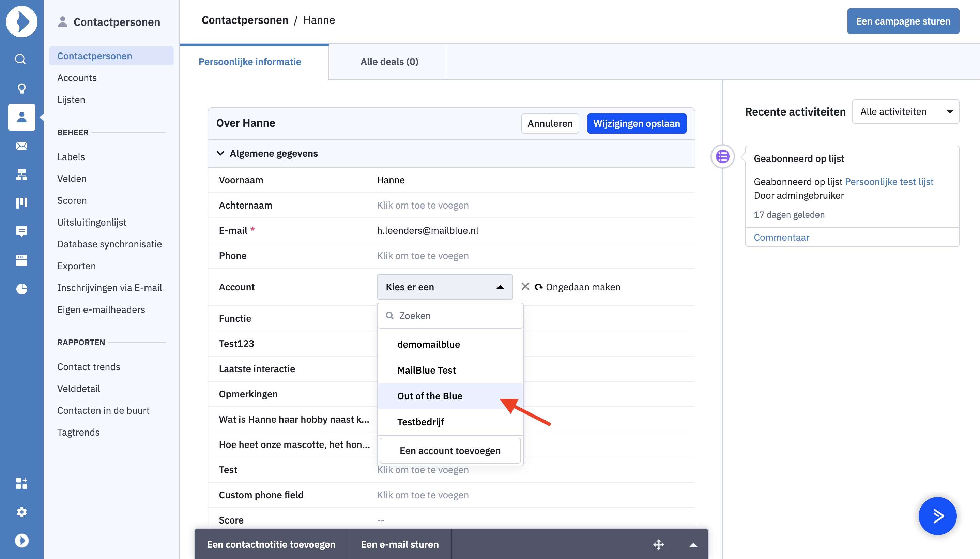Open the contacts person icon in rail
980x559 pixels.
pos(21,117)
